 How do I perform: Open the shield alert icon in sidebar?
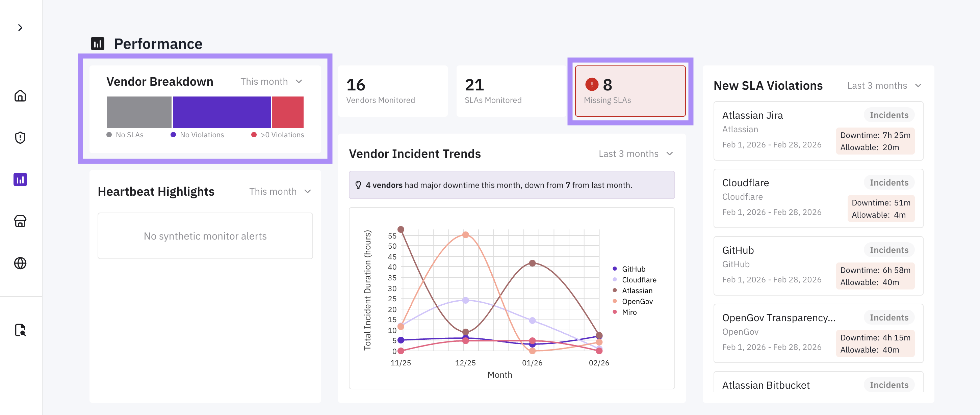(20, 138)
